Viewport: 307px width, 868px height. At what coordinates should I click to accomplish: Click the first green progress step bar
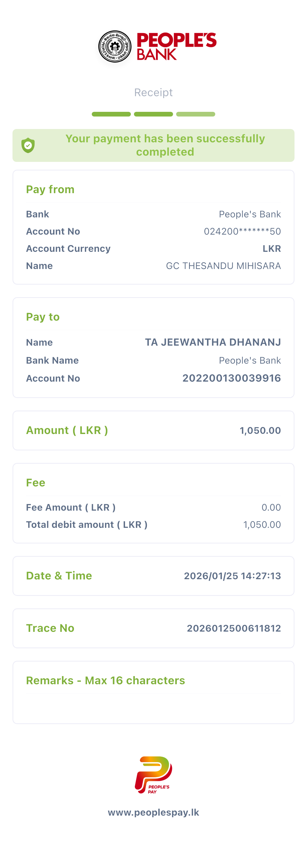coord(111,114)
